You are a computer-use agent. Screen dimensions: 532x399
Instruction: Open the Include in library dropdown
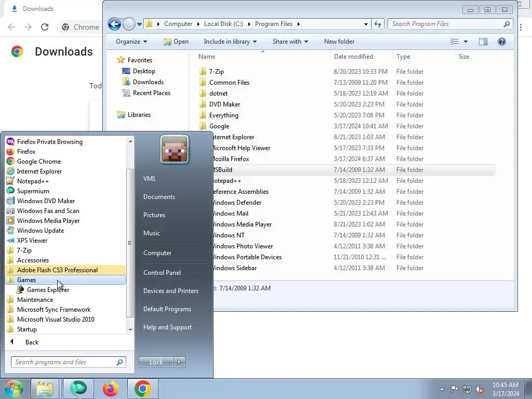pyautogui.click(x=230, y=42)
